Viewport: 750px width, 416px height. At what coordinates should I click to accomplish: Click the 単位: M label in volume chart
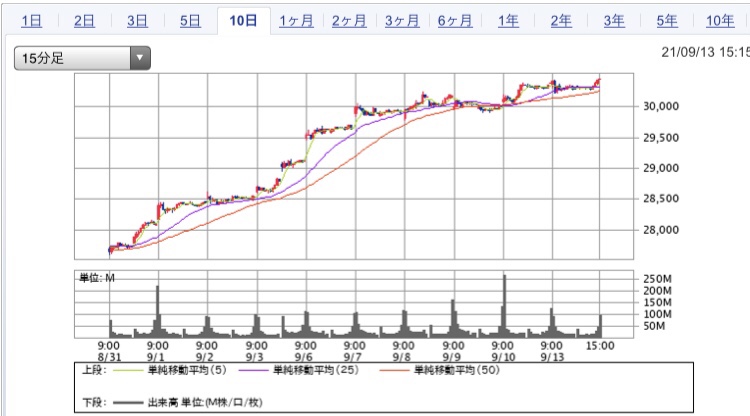pos(97,278)
